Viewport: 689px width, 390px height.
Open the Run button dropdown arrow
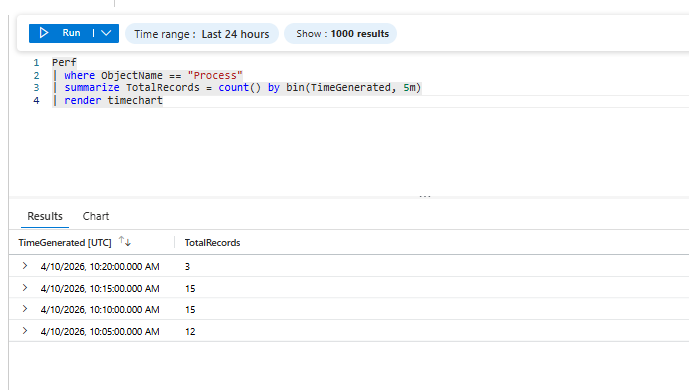[x=106, y=33]
